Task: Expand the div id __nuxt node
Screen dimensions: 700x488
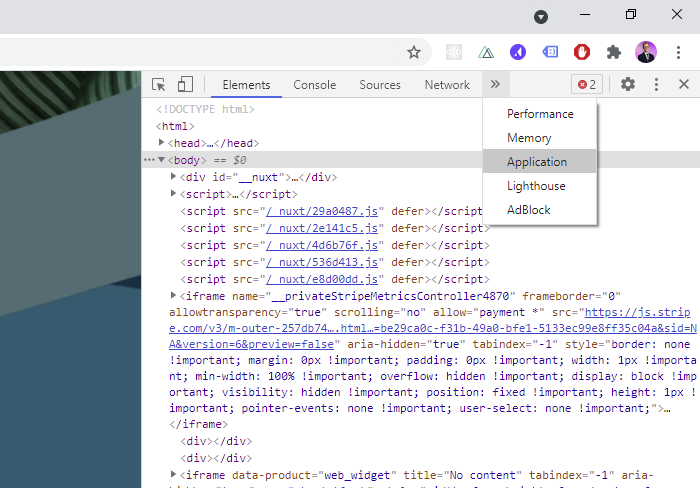Action: [x=173, y=176]
